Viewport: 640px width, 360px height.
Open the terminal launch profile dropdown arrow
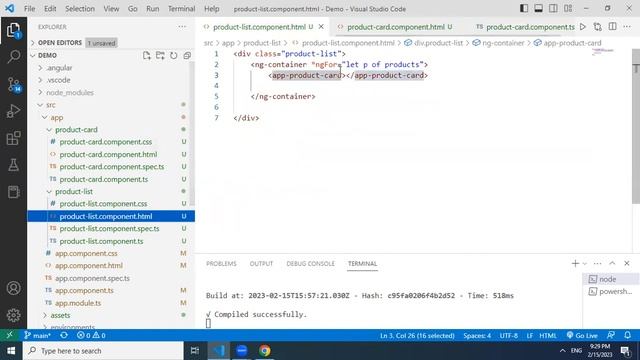(x=585, y=264)
